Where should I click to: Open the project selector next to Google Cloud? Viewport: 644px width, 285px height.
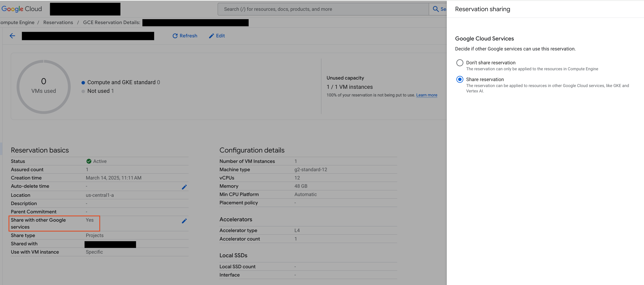[x=85, y=9]
